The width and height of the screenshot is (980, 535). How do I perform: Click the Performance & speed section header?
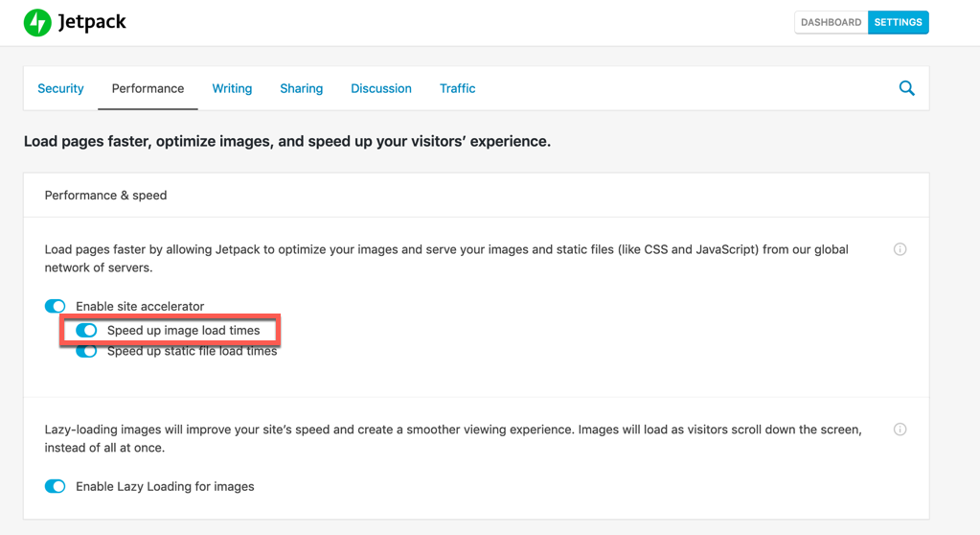coord(105,196)
